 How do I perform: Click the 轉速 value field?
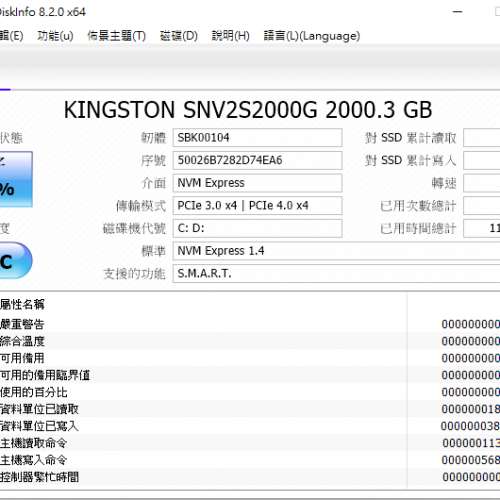click(482, 183)
